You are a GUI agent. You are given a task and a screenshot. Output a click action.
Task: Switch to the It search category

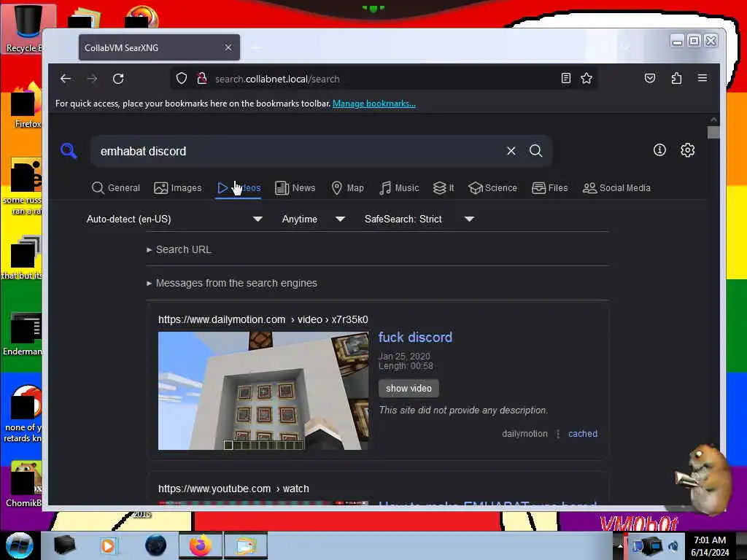[x=443, y=188]
